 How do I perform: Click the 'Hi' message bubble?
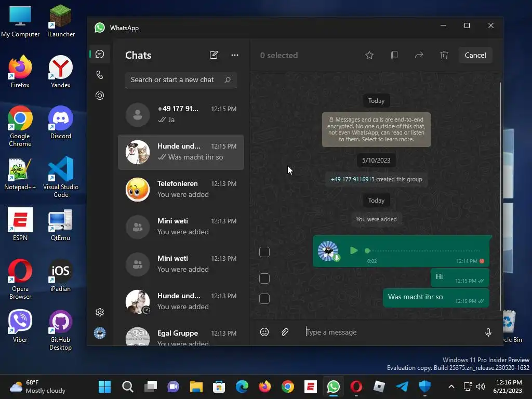point(460,277)
